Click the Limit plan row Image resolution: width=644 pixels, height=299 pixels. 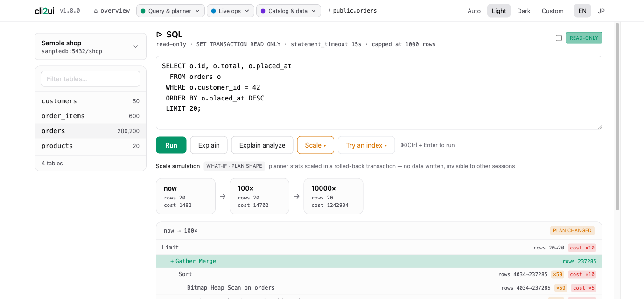click(x=379, y=248)
